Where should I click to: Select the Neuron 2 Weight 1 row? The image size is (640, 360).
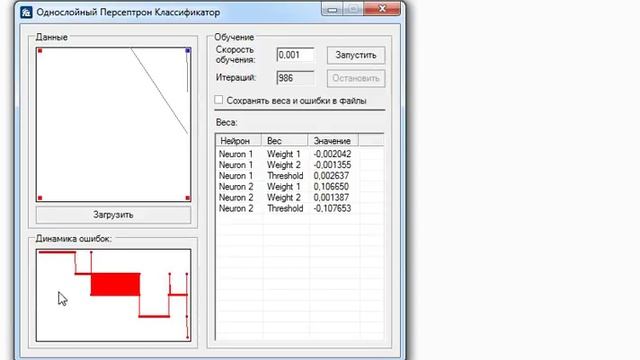point(300,187)
